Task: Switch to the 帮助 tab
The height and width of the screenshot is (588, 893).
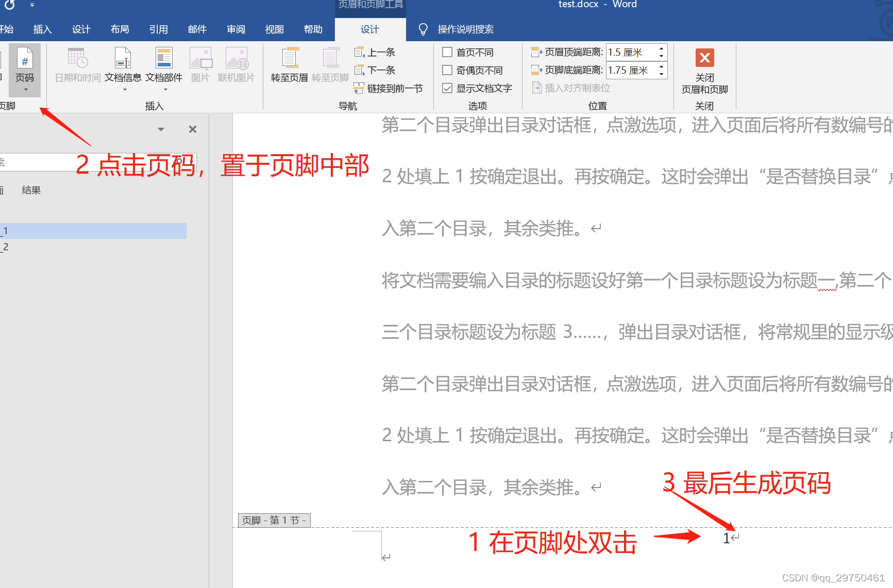Action: 313,29
